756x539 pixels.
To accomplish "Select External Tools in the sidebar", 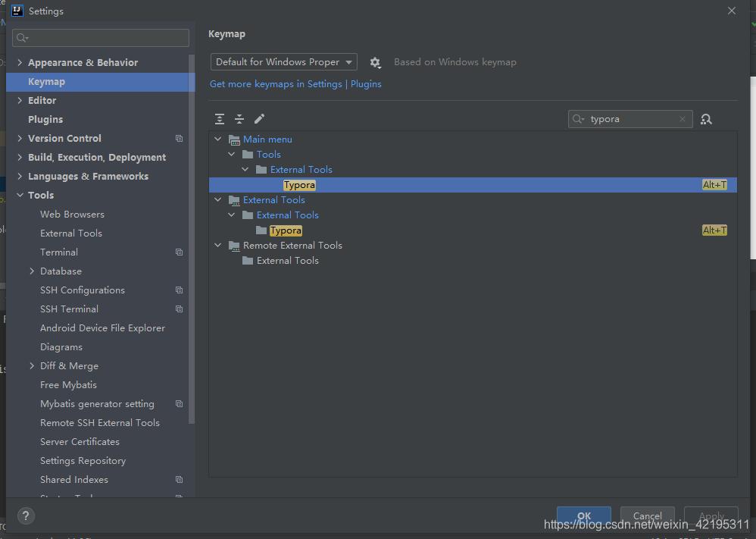I will [71, 233].
